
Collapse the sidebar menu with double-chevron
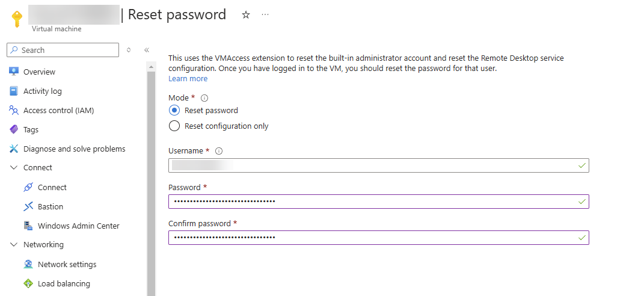coord(147,50)
